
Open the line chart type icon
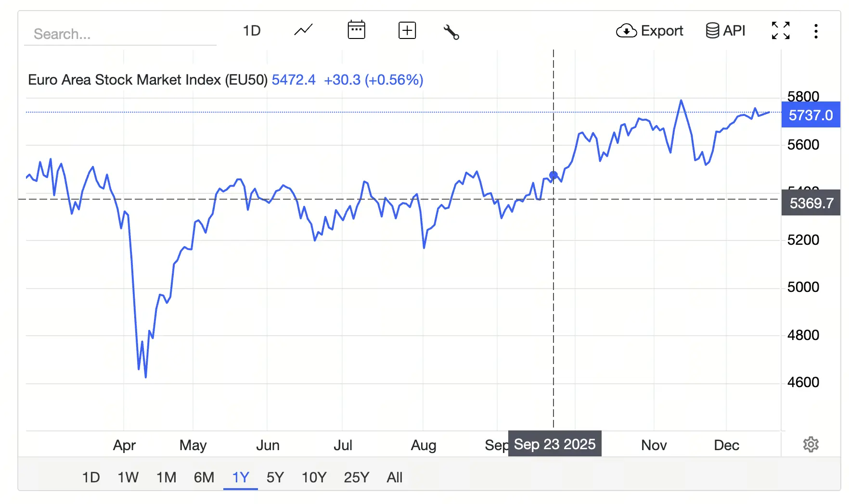[x=303, y=31]
